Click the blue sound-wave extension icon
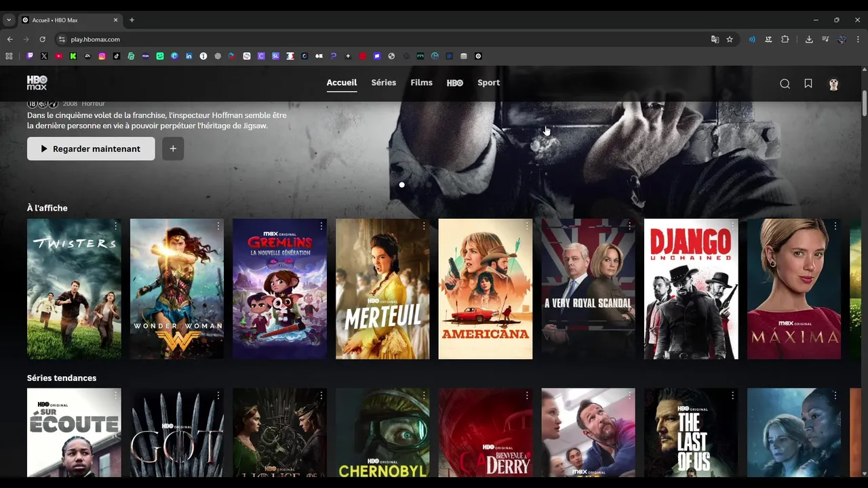 coord(752,39)
